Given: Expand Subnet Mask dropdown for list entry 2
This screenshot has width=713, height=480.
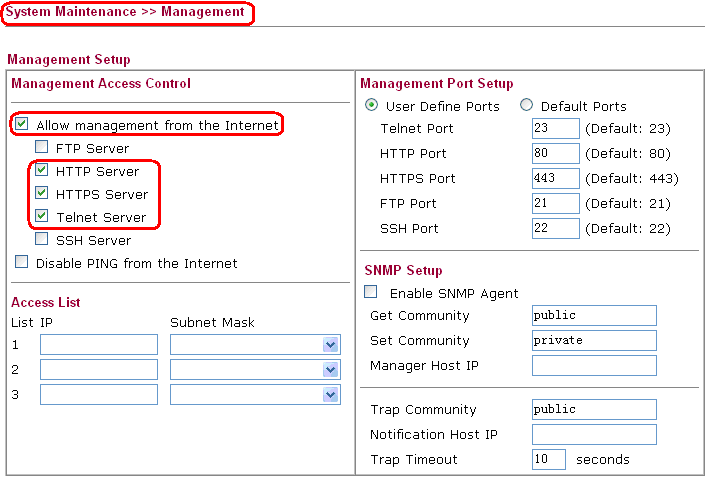Looking at the screenshot, I should (331, 370).
